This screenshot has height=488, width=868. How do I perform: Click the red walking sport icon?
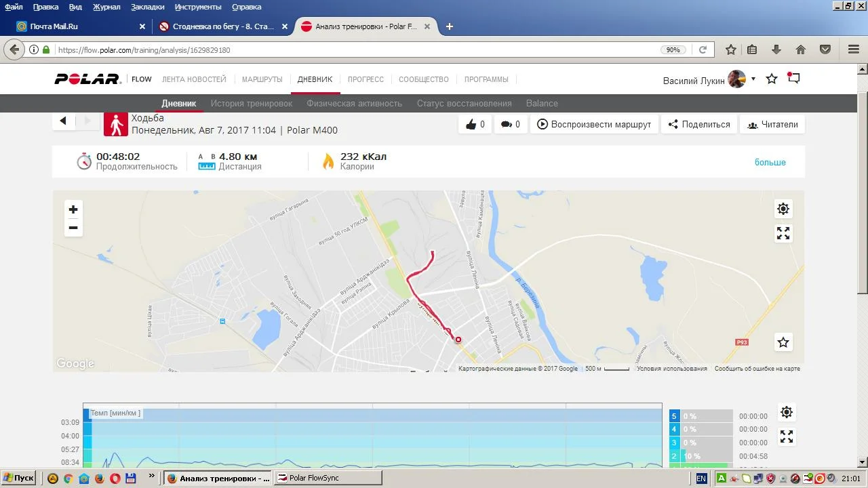click(115, 124)
